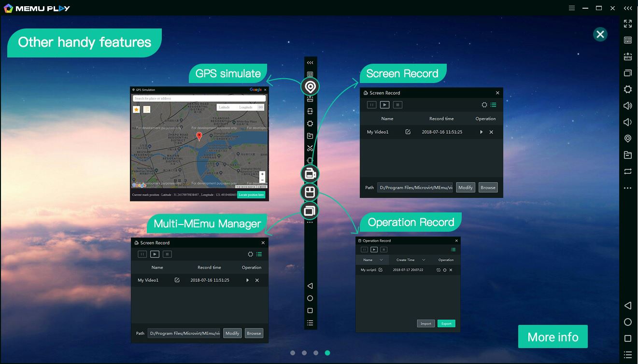Click Browse in the upper-right Screen Record window
The width and height of the screenshot is (638, 364).
(x=488, y=187)
